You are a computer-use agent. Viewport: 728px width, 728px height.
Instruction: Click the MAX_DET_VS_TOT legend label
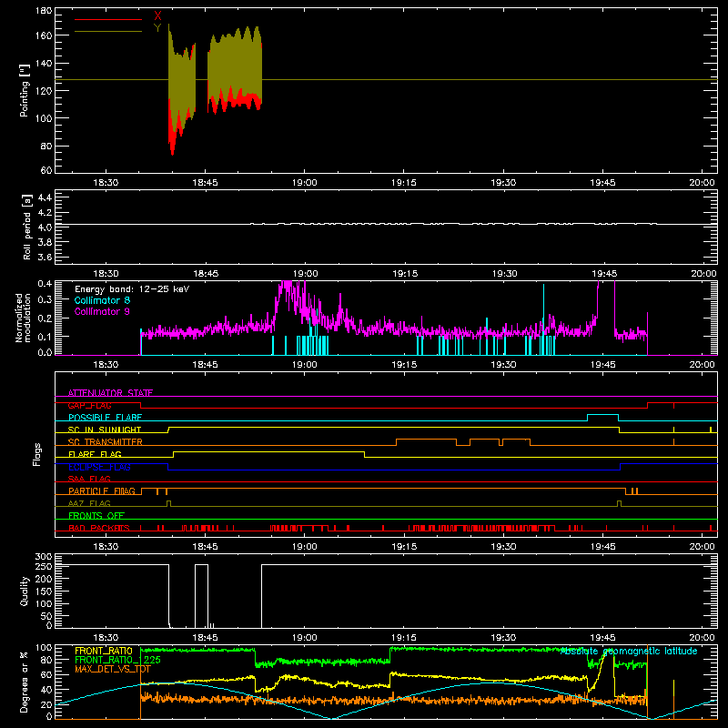pyautogui.click(x=113, y=669)
